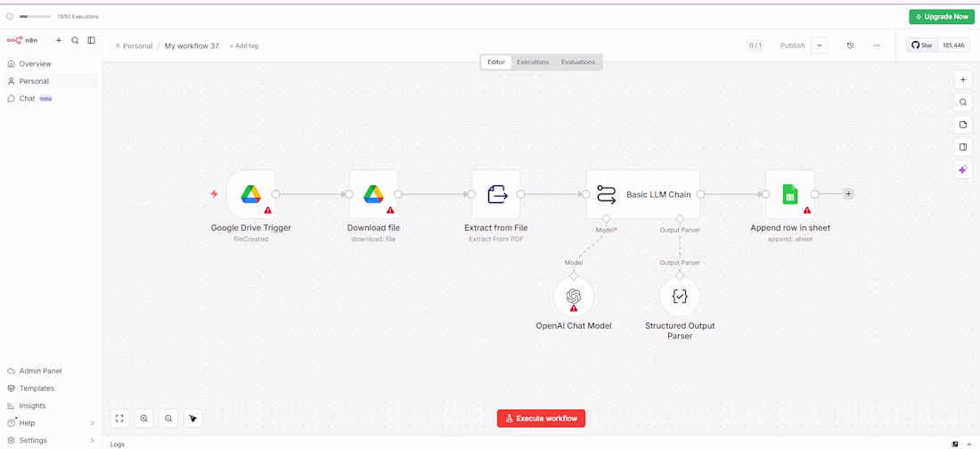Click the fileCreated subtitle text

[250, 239]
